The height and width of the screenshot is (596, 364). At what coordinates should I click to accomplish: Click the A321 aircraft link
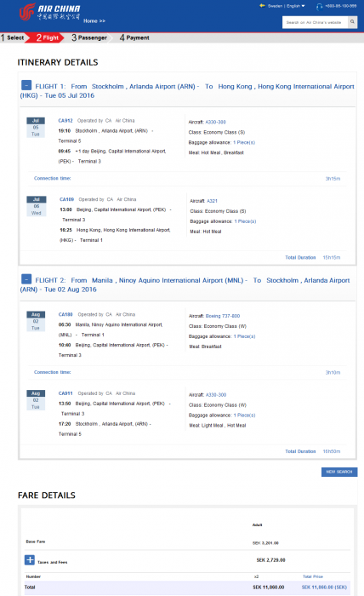coord(212,201)
